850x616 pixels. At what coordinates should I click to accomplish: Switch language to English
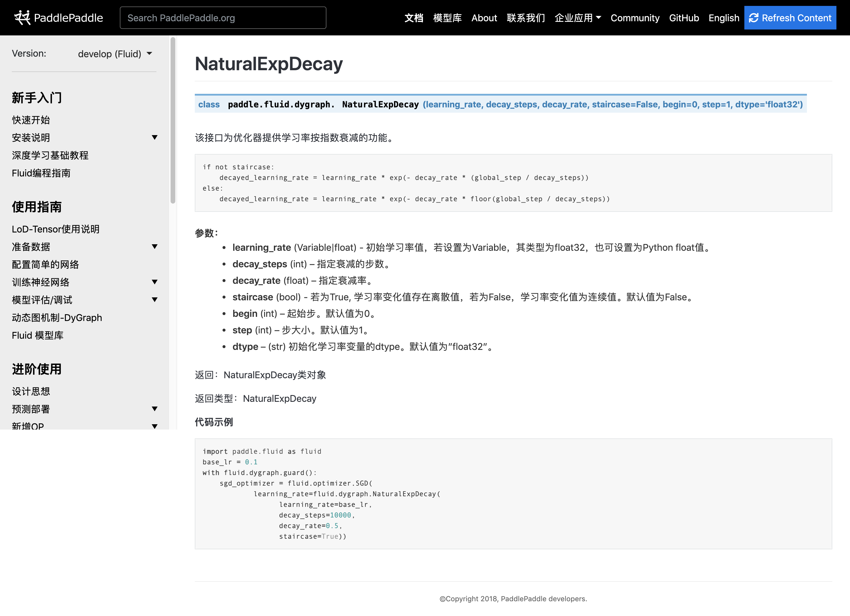point(723,18)
